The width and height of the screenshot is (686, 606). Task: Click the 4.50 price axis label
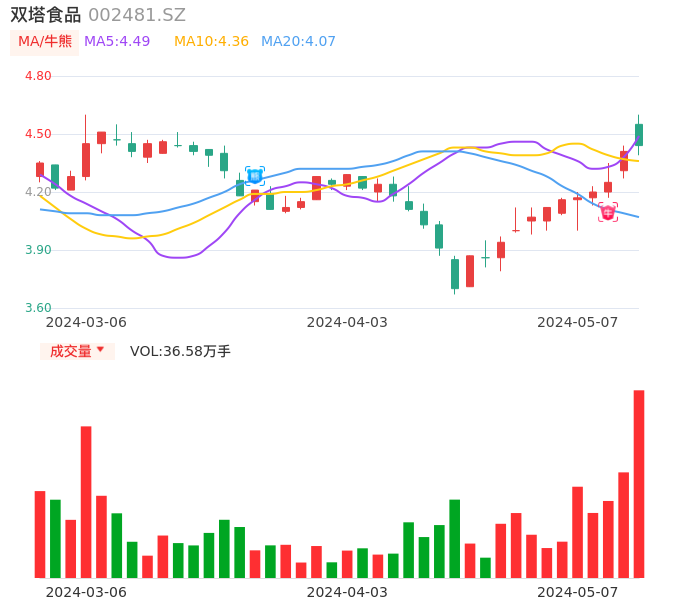38,134
